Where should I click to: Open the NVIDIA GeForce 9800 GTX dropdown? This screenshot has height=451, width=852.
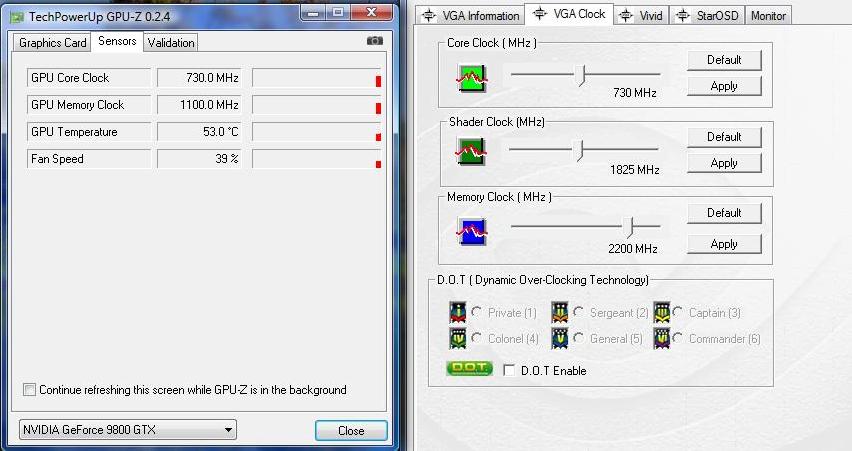[128, 430]
